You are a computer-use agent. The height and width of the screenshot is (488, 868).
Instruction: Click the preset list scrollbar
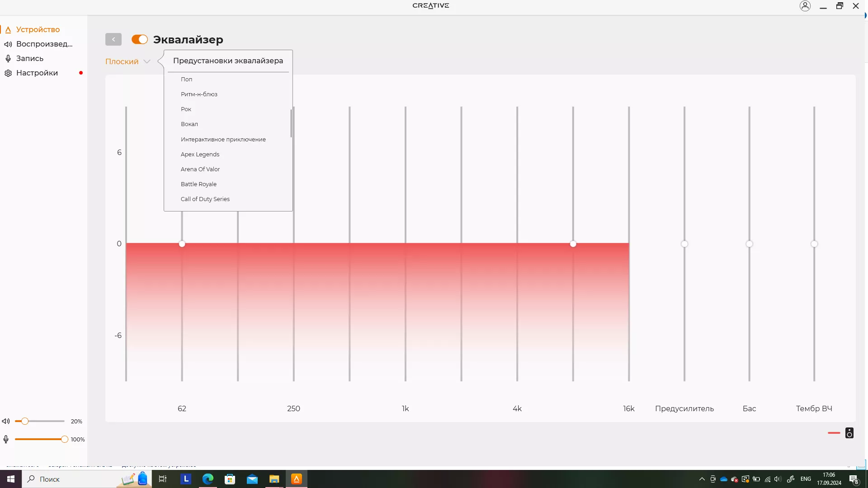pyautogui.click(x=291, y=123)
